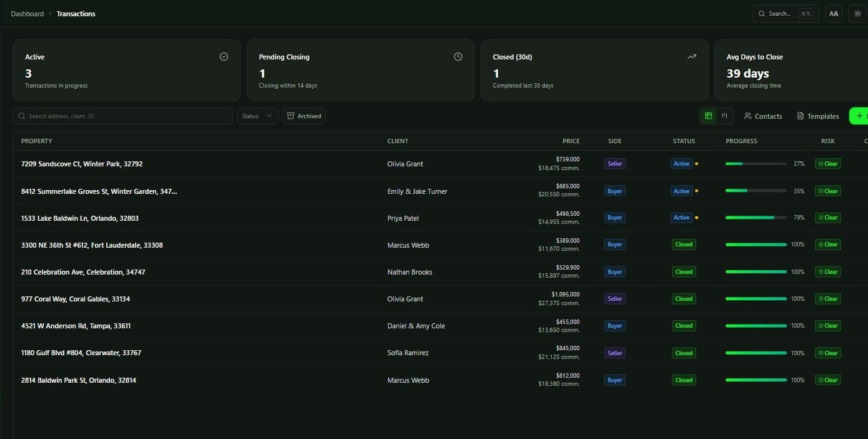Open 7209 Sandscove Ct, Winter Park transaction
Image resolution: width=868 pixels, height=439 pixels.
[x=82, y=164]
